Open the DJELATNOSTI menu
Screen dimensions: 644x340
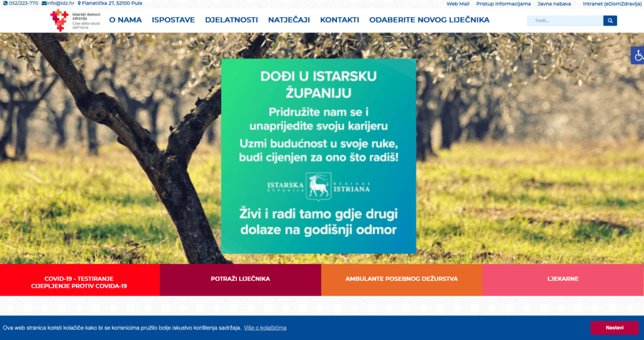(x=231, y=19)
